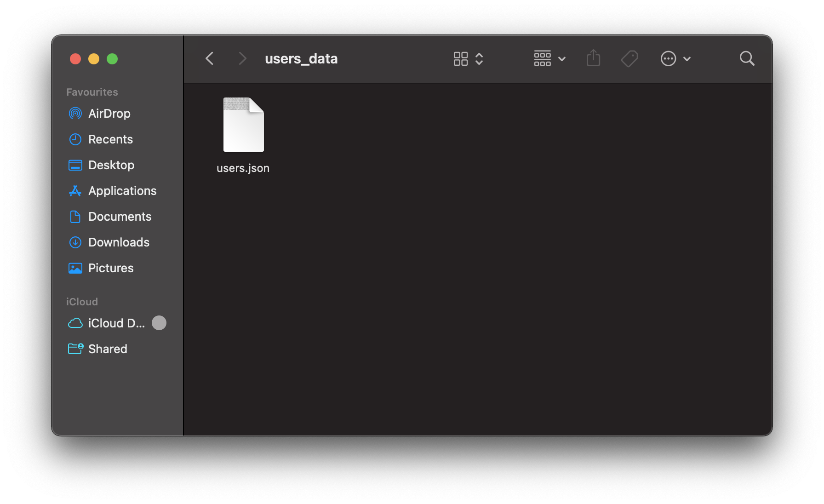Click the green zoom traffic light
Screen dimensions: 824x504
(112, 59)
